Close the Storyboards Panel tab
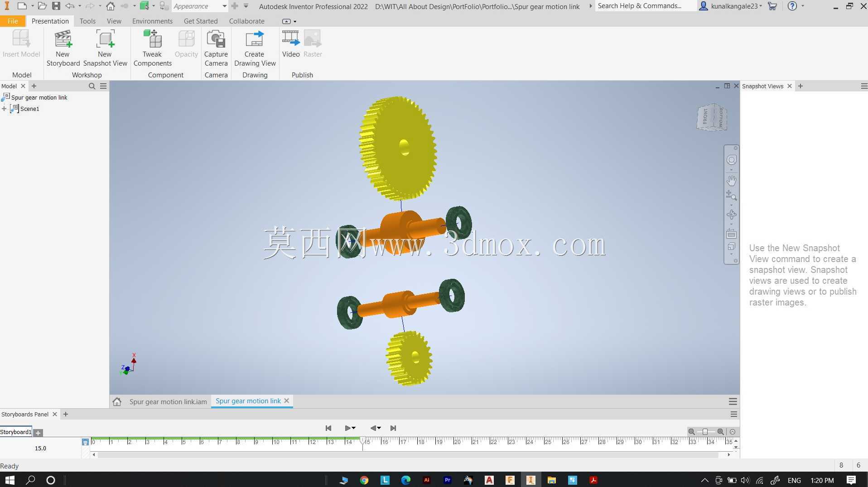 (x=55, y=414)
